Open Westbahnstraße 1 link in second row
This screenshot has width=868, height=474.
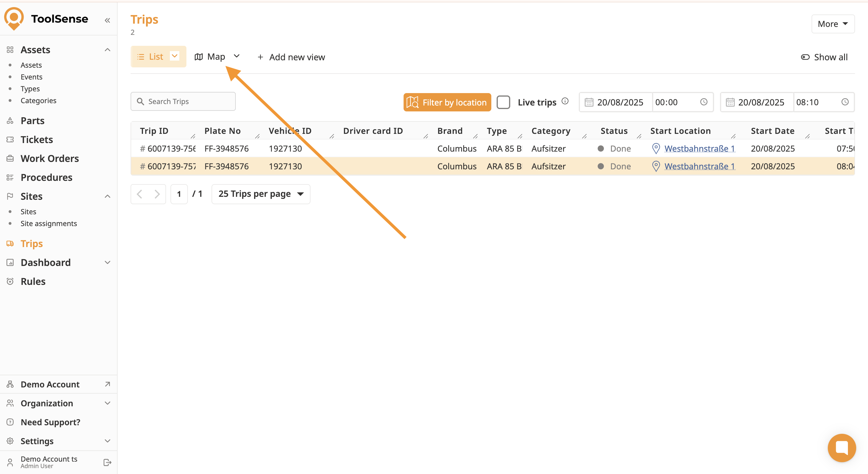[x=699, y=166]
